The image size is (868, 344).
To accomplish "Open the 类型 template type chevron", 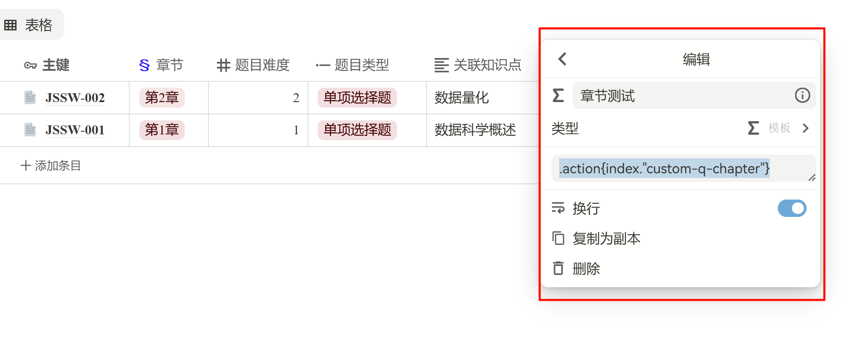I will [805, 128].
